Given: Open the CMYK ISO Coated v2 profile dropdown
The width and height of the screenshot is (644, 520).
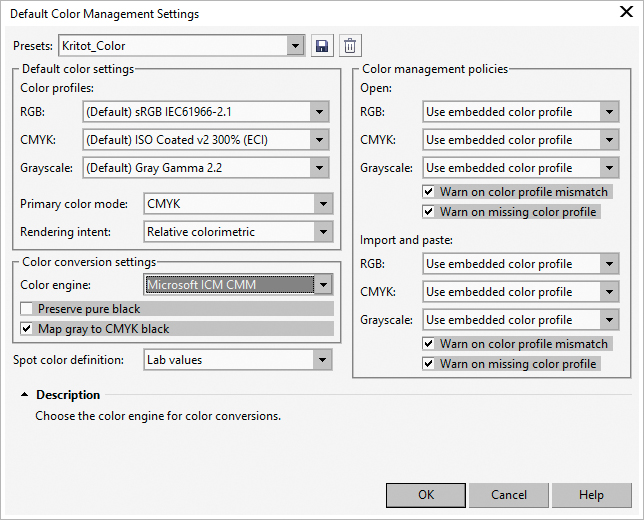Looking at the screenshot, I should pyautogui.click(x=206, y=140).
